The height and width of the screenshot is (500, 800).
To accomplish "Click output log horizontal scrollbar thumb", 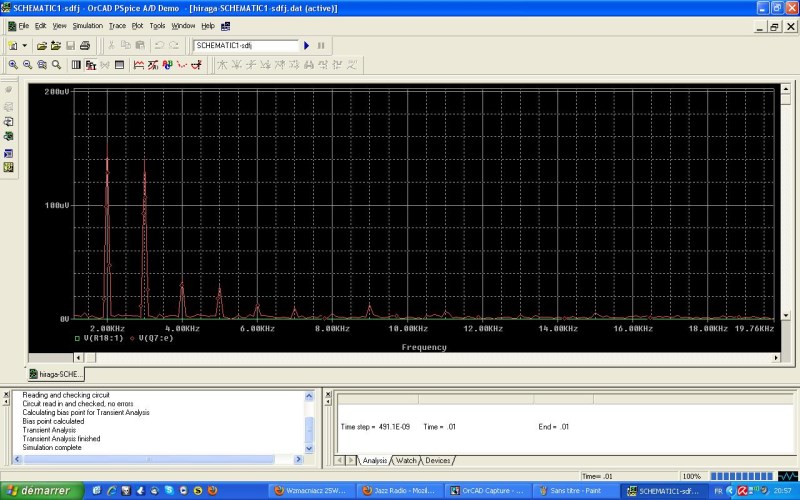I will pos(149,460).
